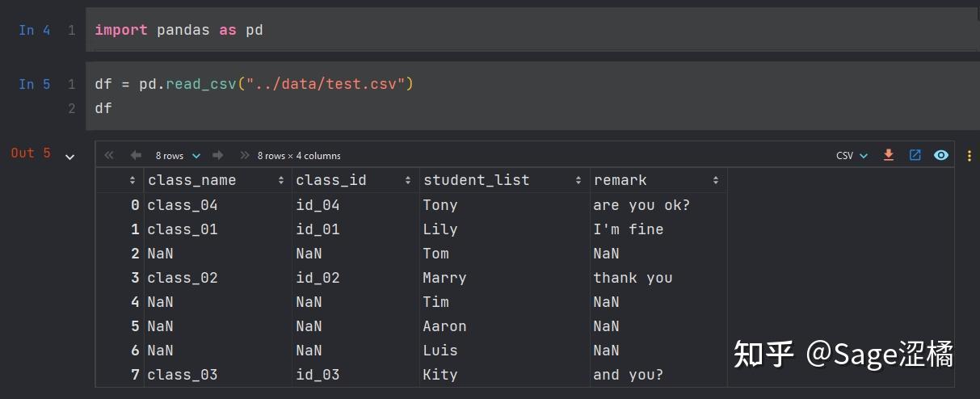Screen dimensions: 980x399
Task: Click next page arrow in table toolbar
Action: [x=218, y=155]
